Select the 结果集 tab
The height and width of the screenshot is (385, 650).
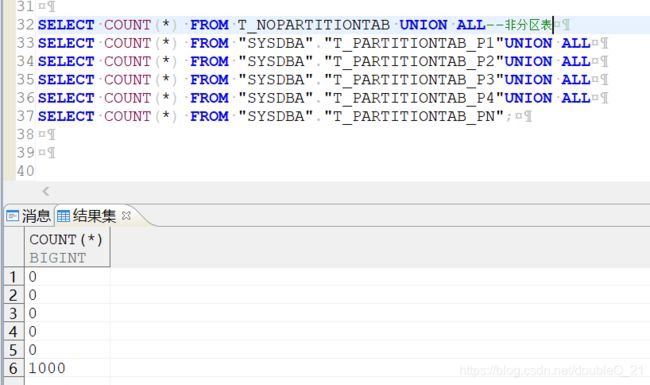(95, 216)
